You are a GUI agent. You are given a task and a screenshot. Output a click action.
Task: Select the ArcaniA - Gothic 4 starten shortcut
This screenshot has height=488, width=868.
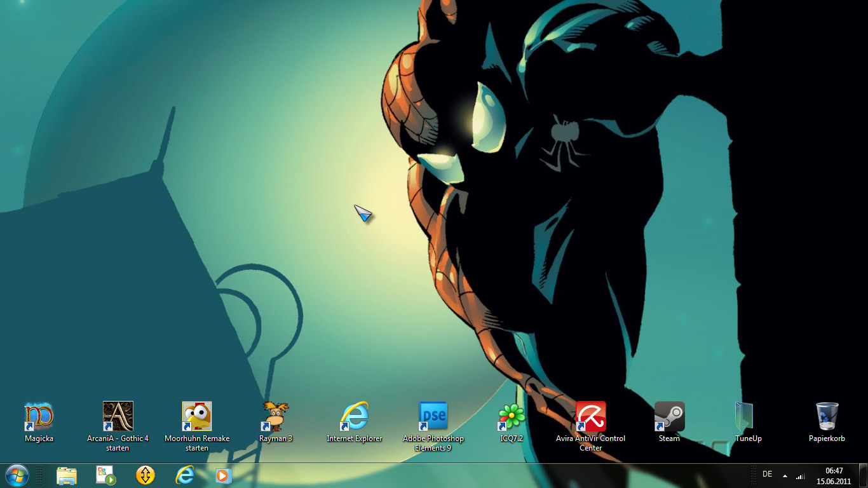pyautogui.click(x=118, y=417)
